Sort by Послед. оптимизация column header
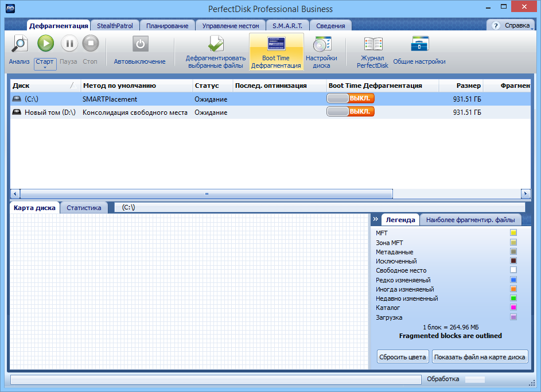 point(279,86)
